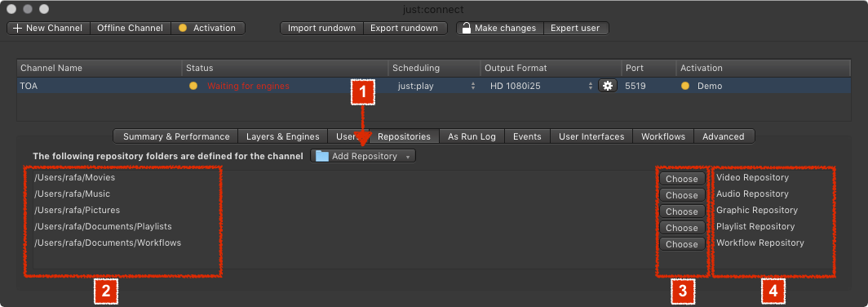Click the Playlist Repository label
868x307 pixels.
point(755,226)
